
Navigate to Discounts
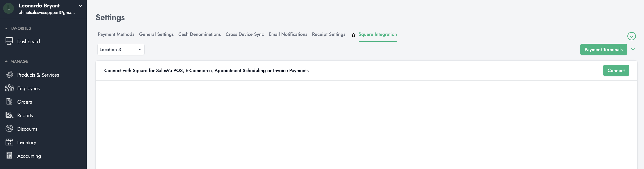pyautogui.click(x=27, y=129)
